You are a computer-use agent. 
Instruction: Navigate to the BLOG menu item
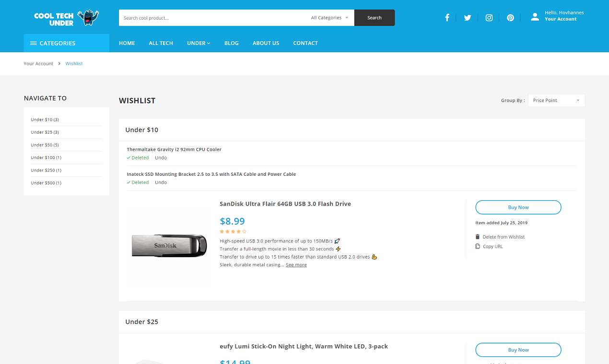(x=232, y=43)
